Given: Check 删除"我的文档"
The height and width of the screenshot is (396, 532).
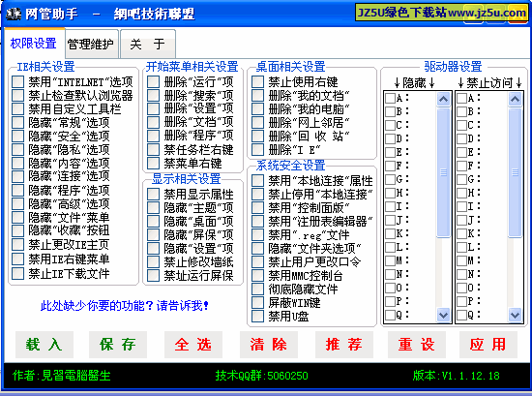Looking at the screenshot, I should 258,96.
